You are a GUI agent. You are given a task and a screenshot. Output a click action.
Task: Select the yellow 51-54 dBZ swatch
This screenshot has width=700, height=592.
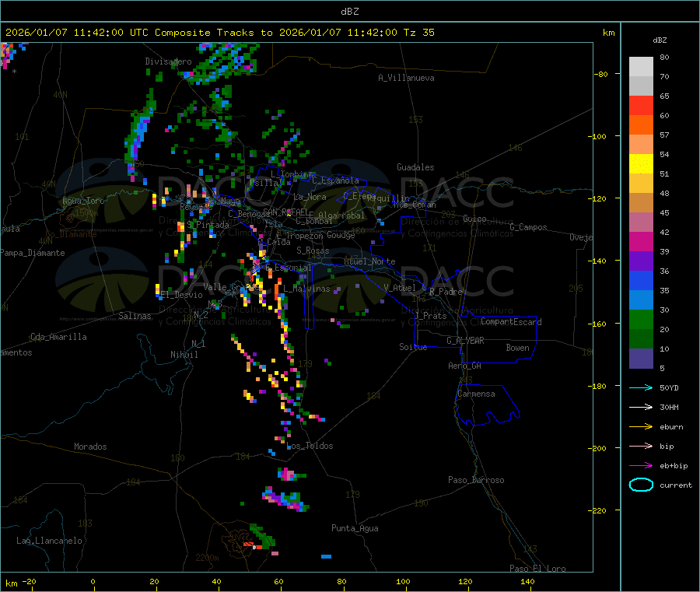pos(641,164)
